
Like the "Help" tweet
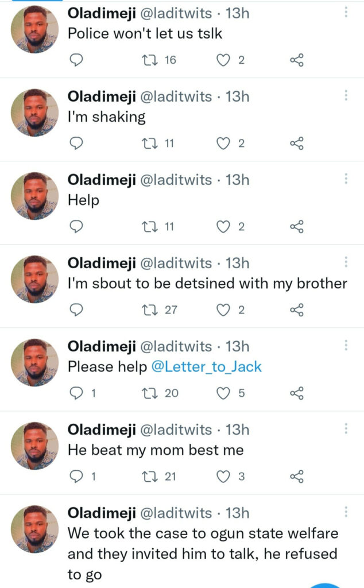click(223, 227)
